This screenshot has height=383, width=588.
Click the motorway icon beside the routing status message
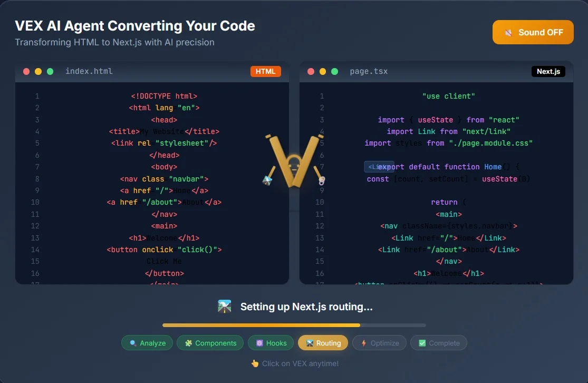coord(224,306)
